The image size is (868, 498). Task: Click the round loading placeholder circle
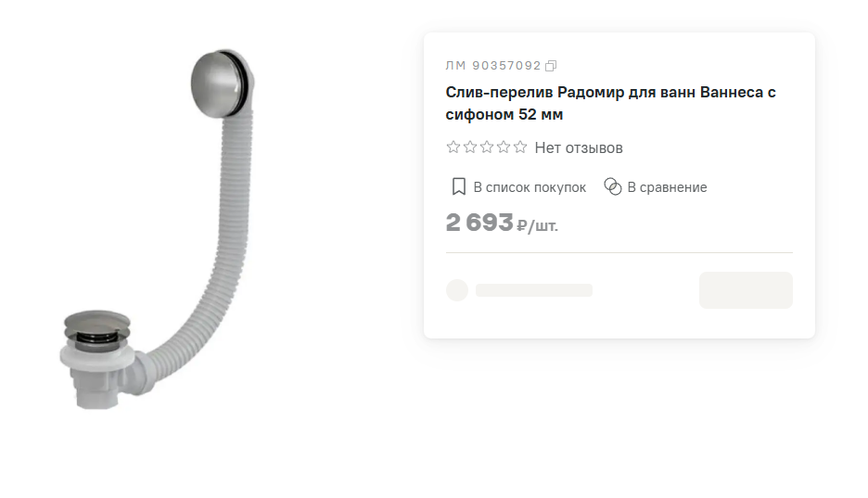point(457,290)
